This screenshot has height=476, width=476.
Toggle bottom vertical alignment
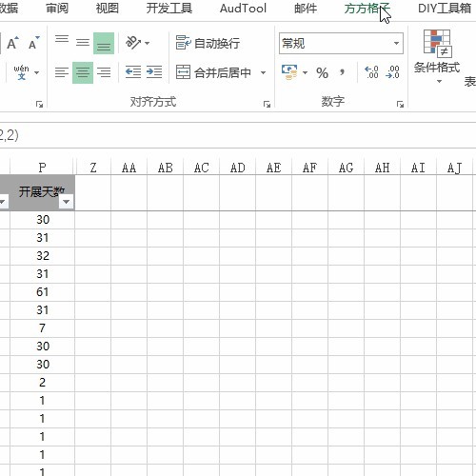point(104,43)
